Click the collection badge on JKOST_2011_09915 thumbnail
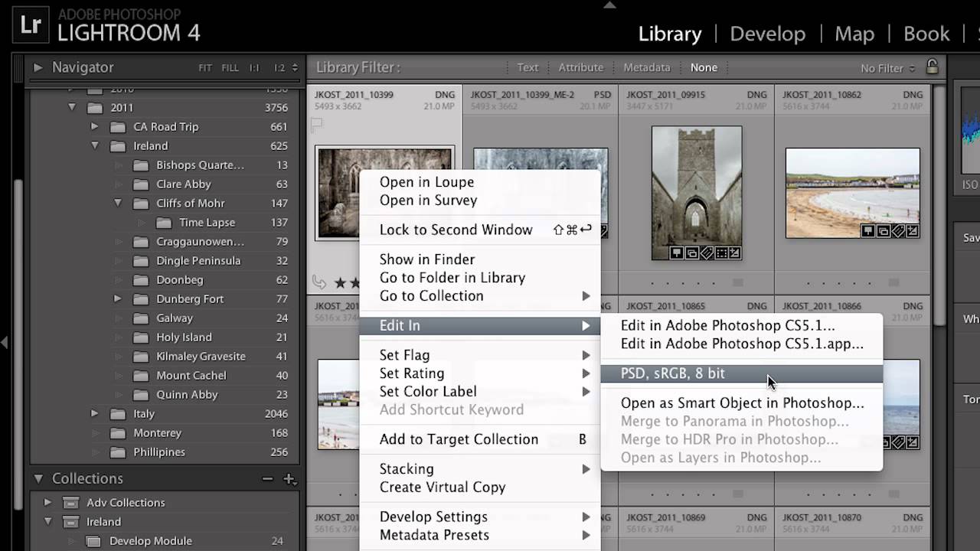This screenshot has width=980, height=551. pyautogui.click(x=692, y=253)
